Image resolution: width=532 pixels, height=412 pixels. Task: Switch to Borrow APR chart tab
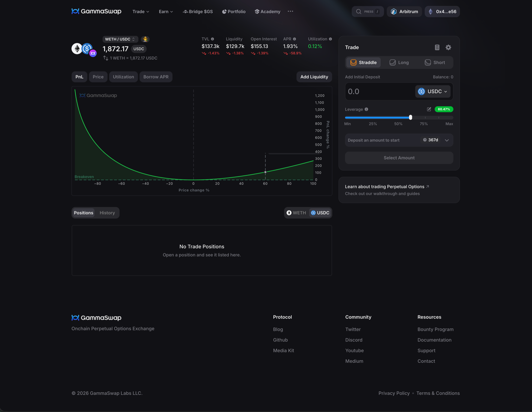click(156, 77)
